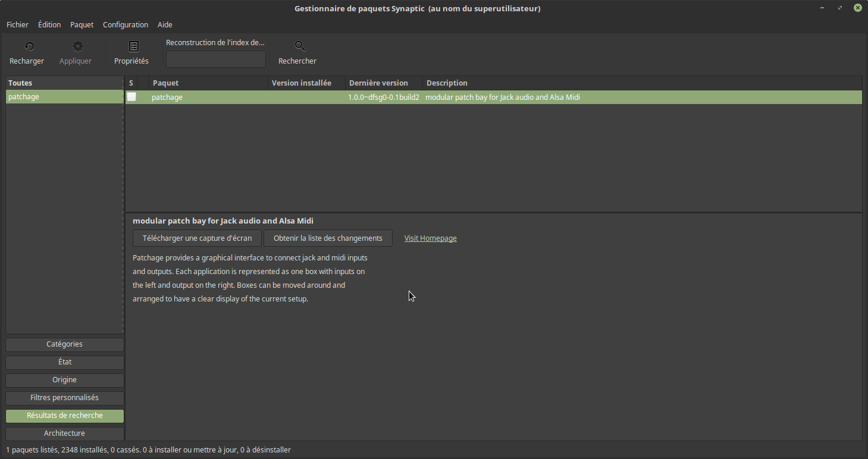
Task: Click the patchage row description cell
Action: (503, 97)
